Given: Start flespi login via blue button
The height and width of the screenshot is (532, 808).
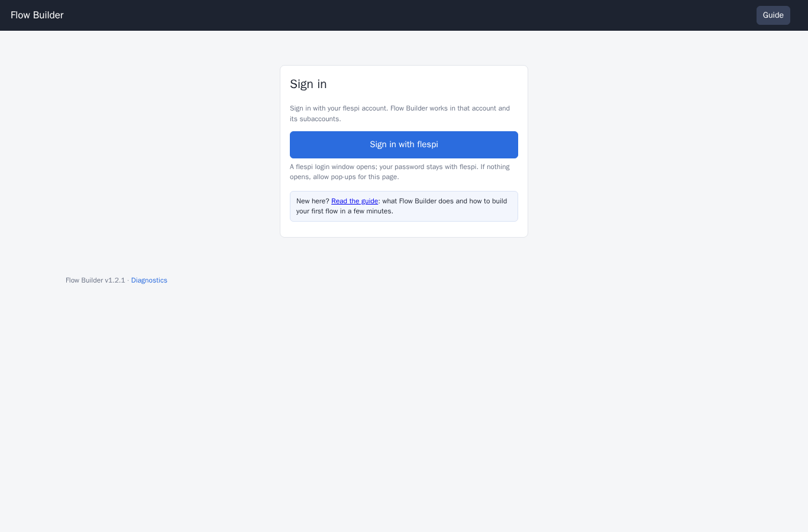Looking at the screenshot, I should (404, 145).
